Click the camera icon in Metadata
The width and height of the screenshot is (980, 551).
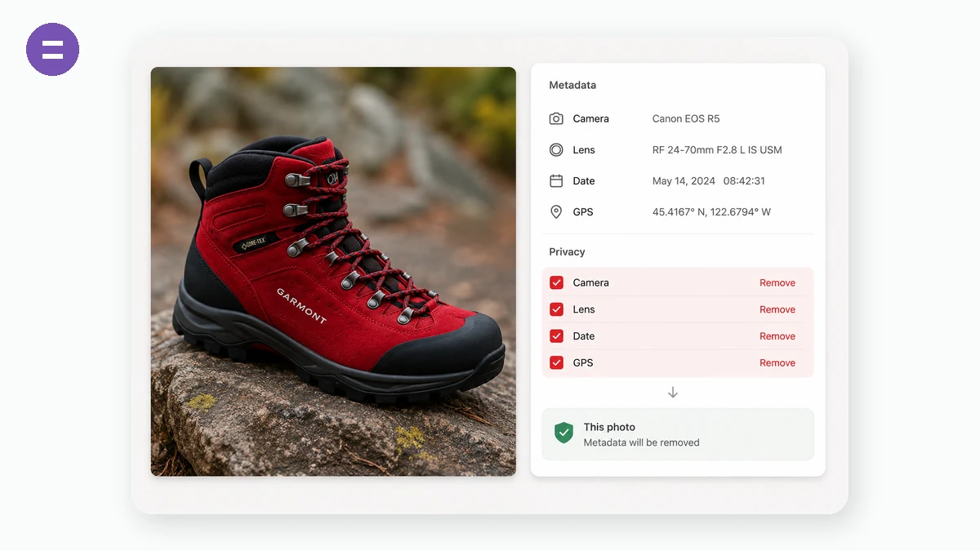tap(556, 118)
